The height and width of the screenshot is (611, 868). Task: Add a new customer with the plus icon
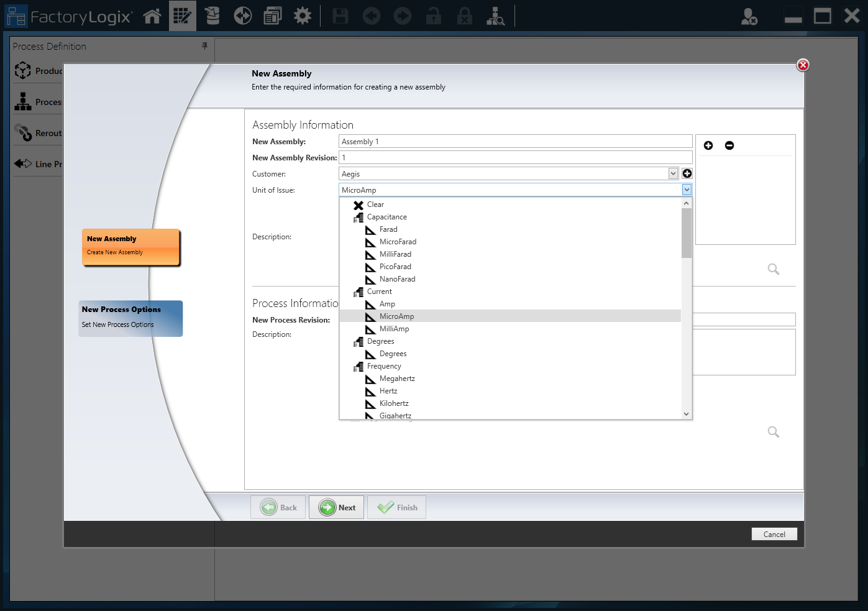[687, 173]
